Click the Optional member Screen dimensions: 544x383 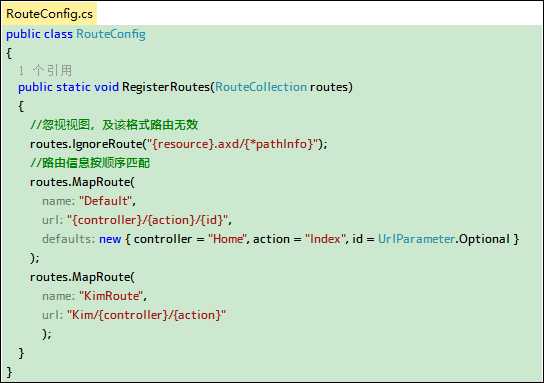coord(484,239)
